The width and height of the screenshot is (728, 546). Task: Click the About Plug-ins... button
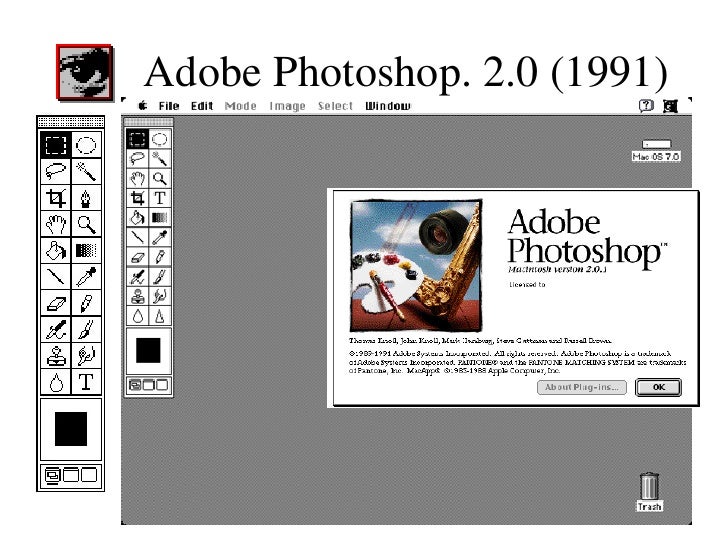point(582,387)
